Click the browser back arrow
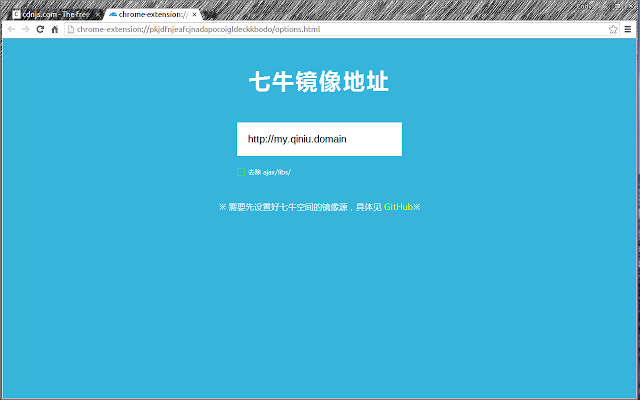This screenshot has height=400, width=640. (11, 29)
